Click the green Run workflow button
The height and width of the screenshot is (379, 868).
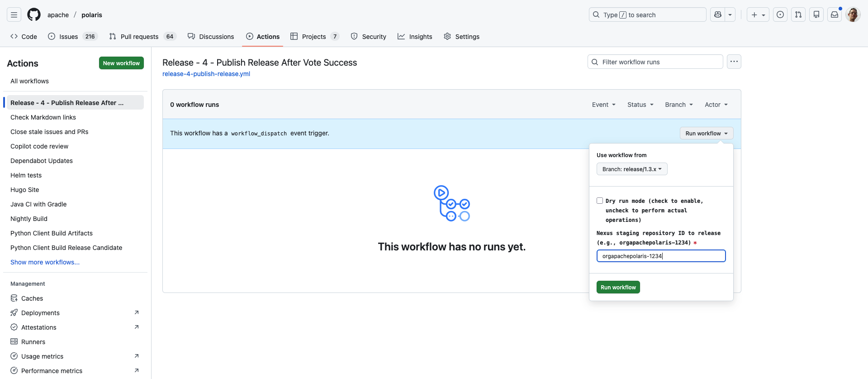[618, 287]
